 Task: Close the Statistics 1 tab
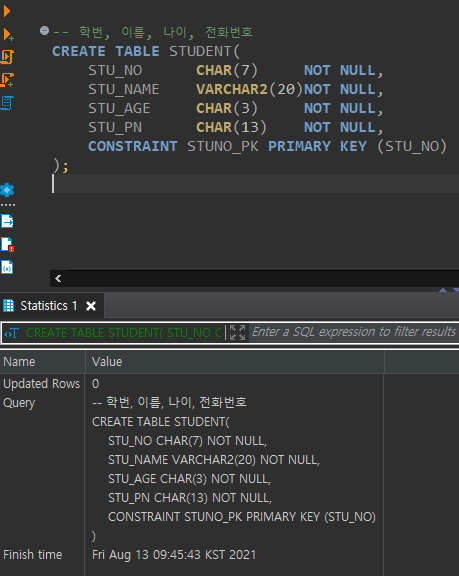pyautogui.click(x=91, y=306)
